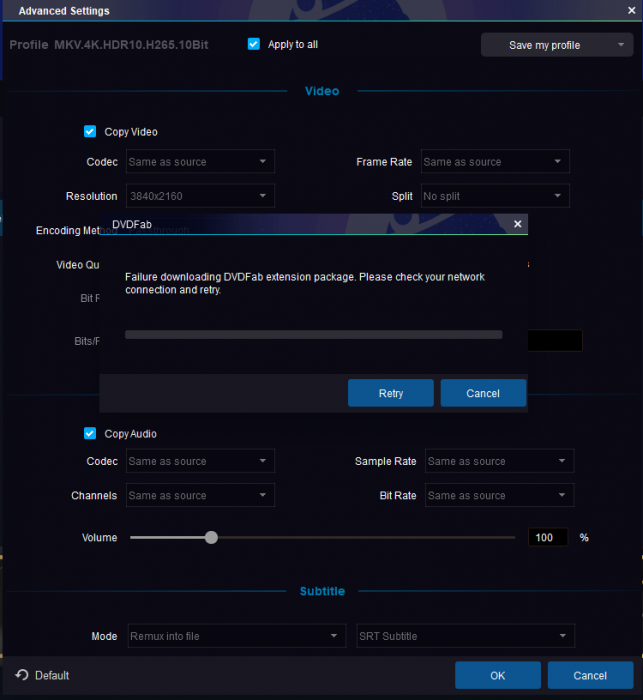Open the audio Codec dropdown
This screenshot has width=643, height=700.
pos(200,461)
